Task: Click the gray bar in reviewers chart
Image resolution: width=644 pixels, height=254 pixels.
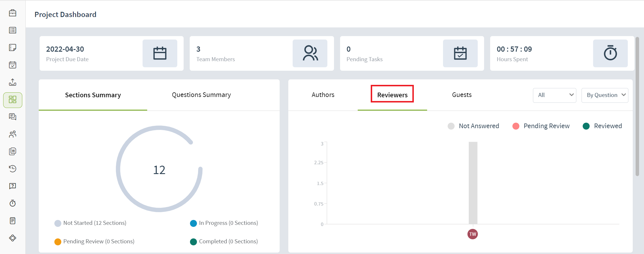Action: (473, 183)
